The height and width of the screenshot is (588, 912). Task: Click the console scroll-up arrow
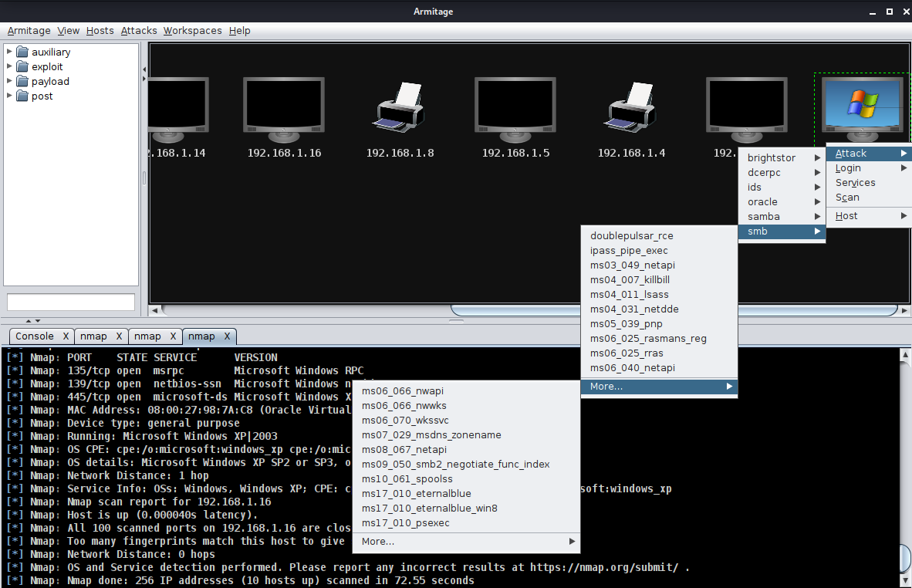[x=905, y=353]
